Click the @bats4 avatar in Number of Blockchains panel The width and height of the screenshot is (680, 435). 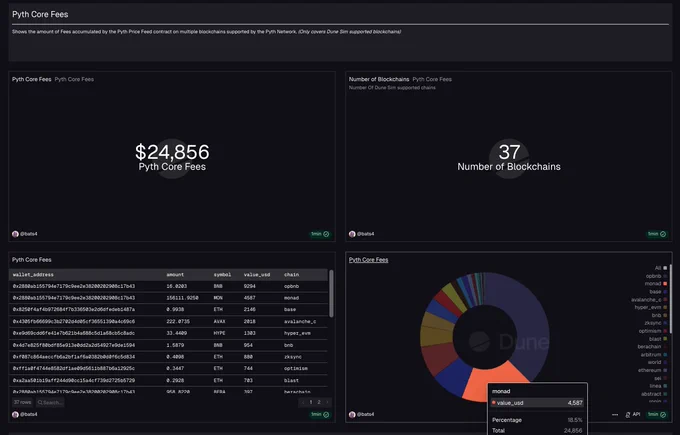352,234
